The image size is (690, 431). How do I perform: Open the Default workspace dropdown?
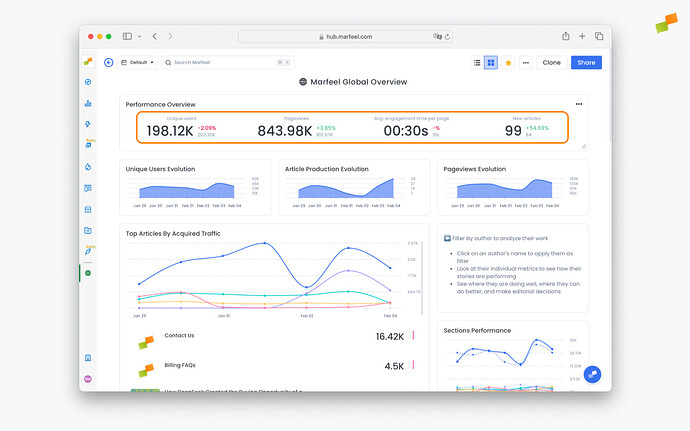click(138, 62)
